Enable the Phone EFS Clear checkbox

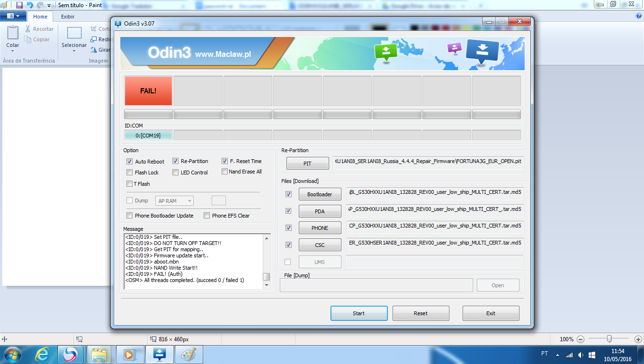[207, 216]
